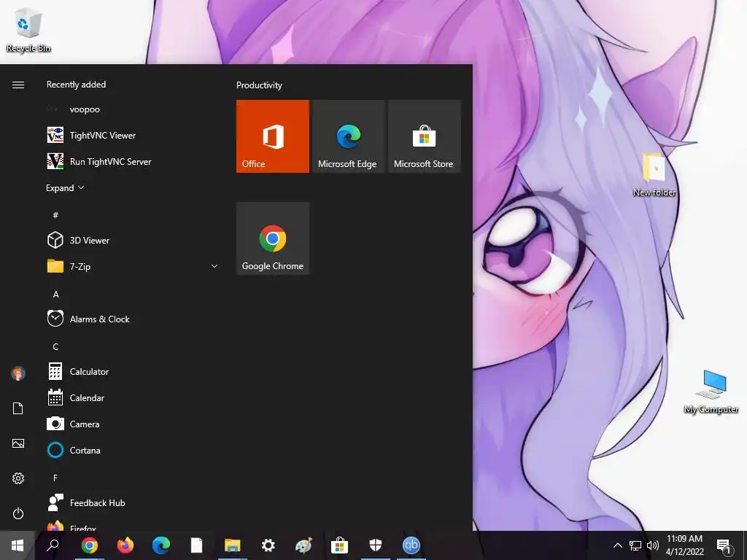
Task: Launch Microsoft Edge tile in Productivity
Action: [x=348, y=136]
